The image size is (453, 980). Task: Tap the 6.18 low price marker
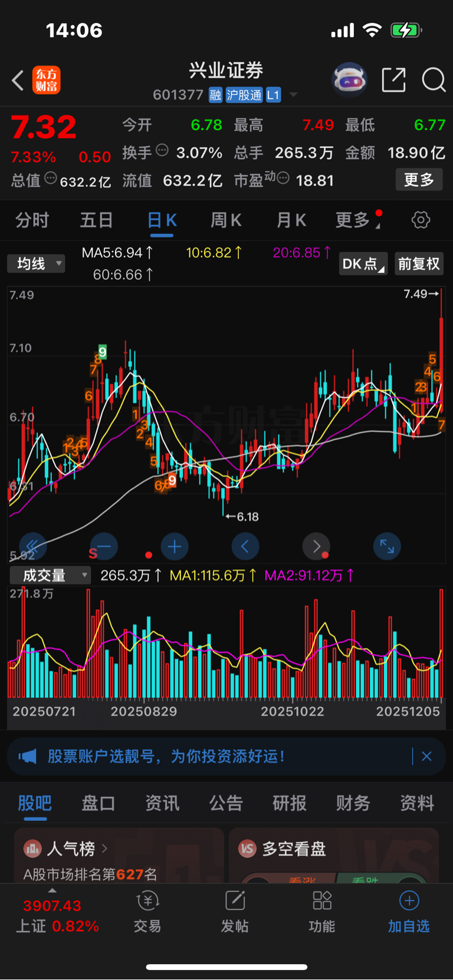point(242,517)
